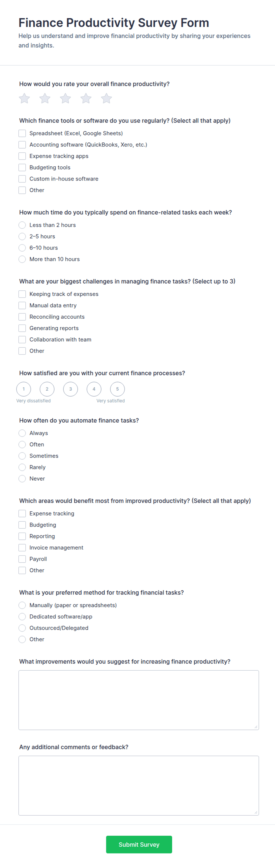Tick the Budgeting tools checkbox
The image size is (275, 868).
[x=22, y=168]
